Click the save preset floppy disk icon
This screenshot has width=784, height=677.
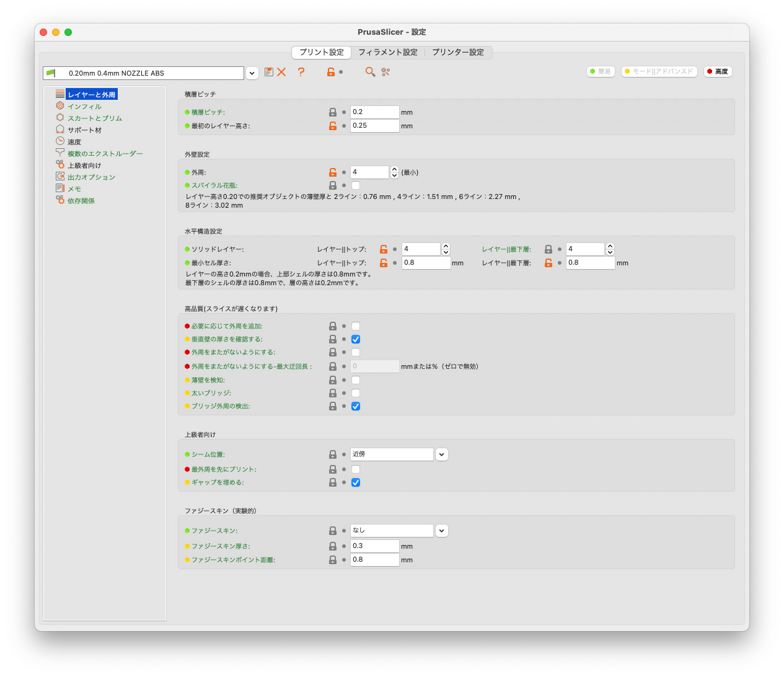click(269, 72)
